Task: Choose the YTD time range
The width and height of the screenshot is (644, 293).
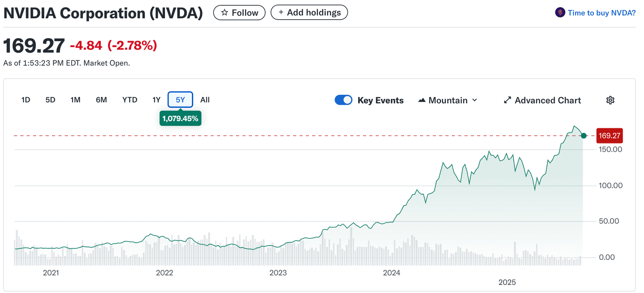Action: [130, 100]
